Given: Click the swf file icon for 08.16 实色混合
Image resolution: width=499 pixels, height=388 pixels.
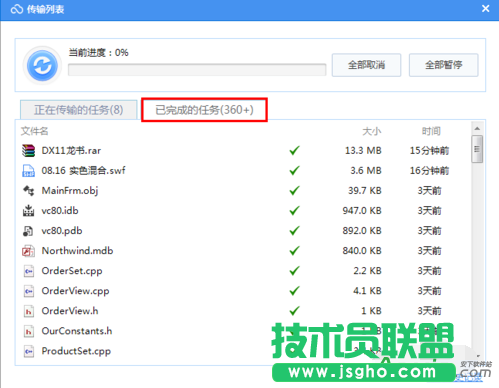Looking at the screenshot, I should click(28, 171).
